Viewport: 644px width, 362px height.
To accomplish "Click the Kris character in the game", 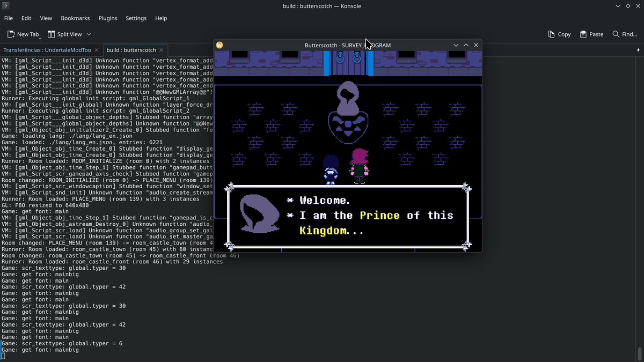I will point(330,170).
